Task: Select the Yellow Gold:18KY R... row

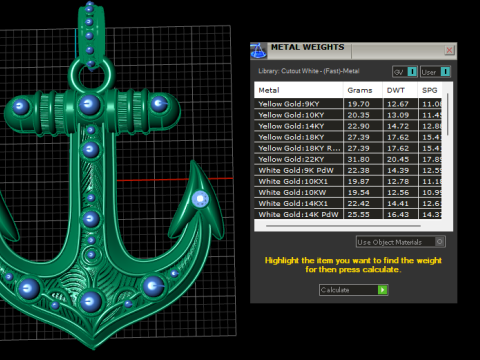Action: click(x=348, y=148)
